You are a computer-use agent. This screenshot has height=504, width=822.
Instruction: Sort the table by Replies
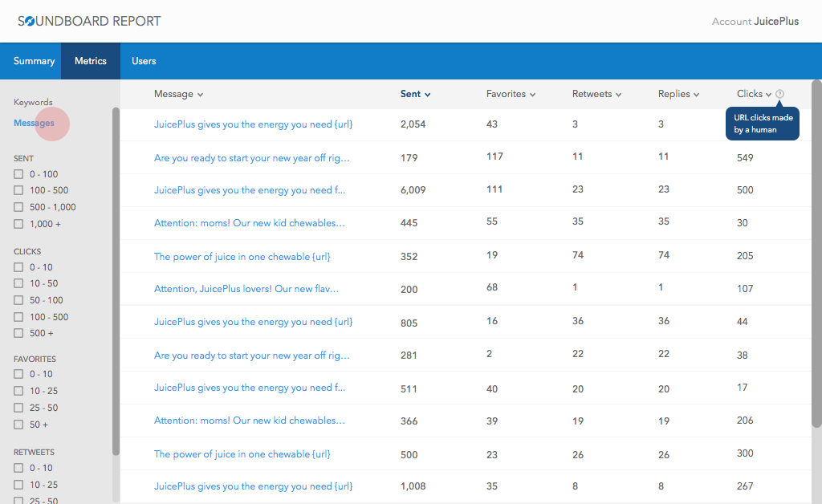tap(678, 94)
